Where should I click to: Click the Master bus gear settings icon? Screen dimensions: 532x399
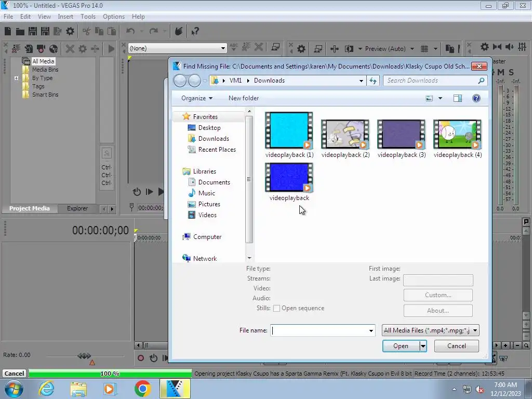pyautogui.click(x=485, y=47)
